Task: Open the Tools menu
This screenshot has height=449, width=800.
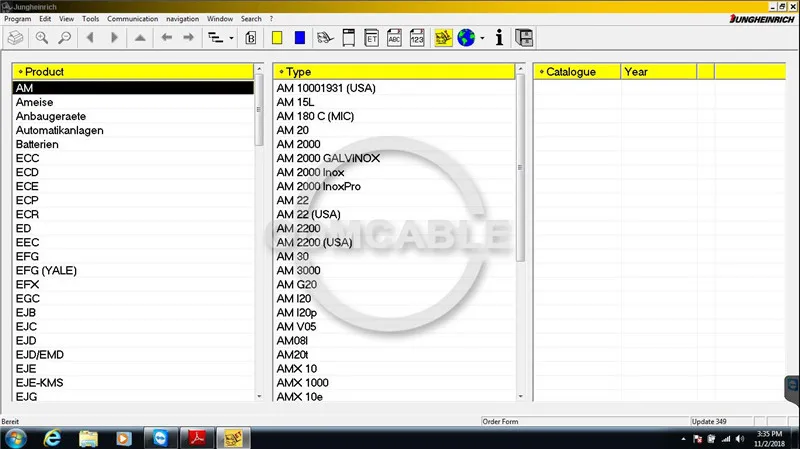Action: [x=90, y=19]
